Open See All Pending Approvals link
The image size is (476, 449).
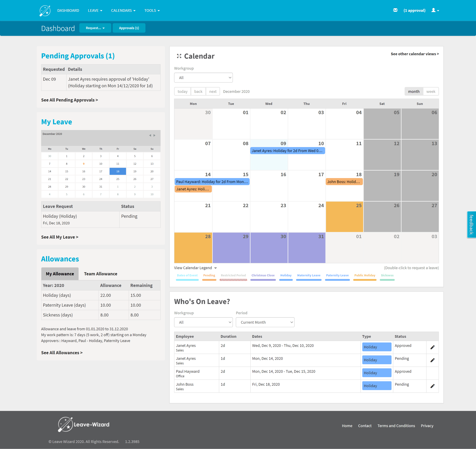(69, 100)
